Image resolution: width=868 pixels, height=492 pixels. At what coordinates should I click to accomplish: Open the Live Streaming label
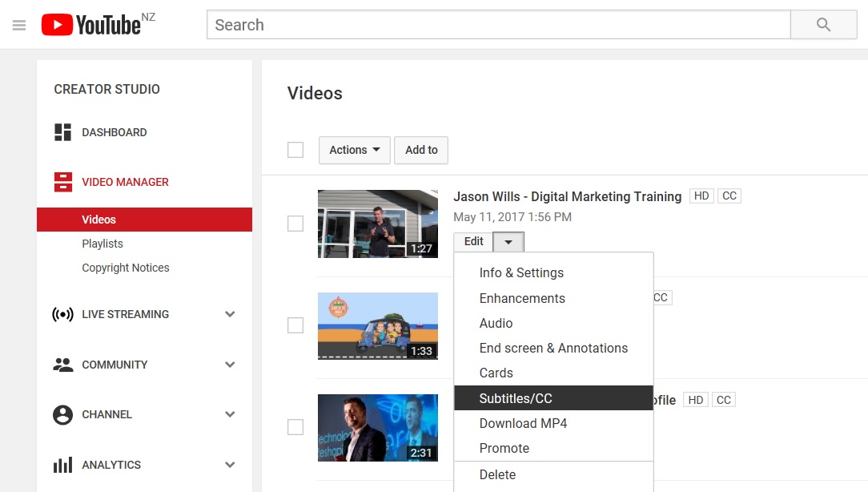coord(125,314)
